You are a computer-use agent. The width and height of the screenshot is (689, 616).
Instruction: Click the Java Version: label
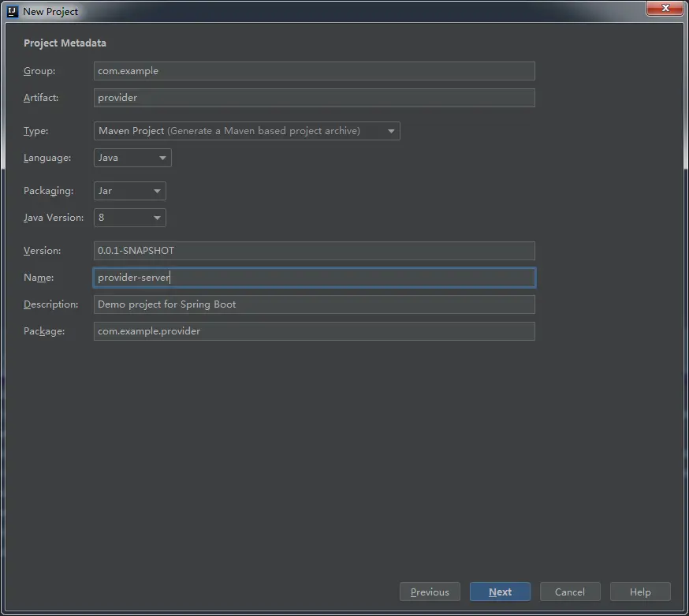tap(54, 218)
